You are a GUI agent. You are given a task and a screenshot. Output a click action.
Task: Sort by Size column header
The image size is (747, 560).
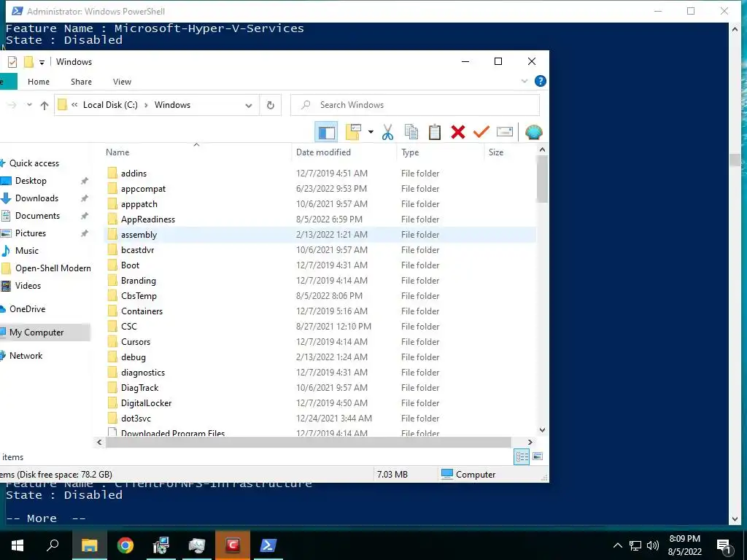click(x=496, y=152)
